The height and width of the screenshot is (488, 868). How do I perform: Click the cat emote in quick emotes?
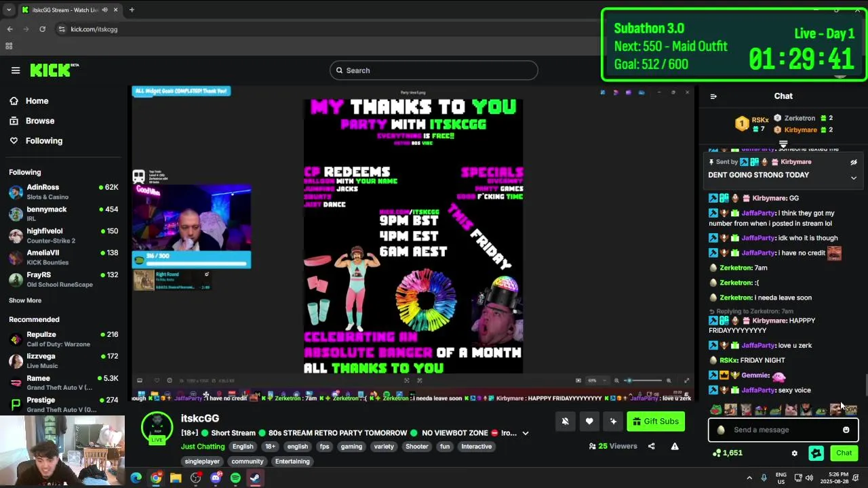coord(791,409)
